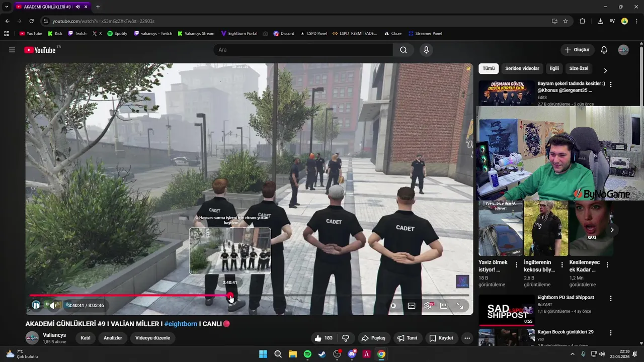Open Chrome media controls icon
The height and width of the screenshot is (362, 644).
click(612, 21)
